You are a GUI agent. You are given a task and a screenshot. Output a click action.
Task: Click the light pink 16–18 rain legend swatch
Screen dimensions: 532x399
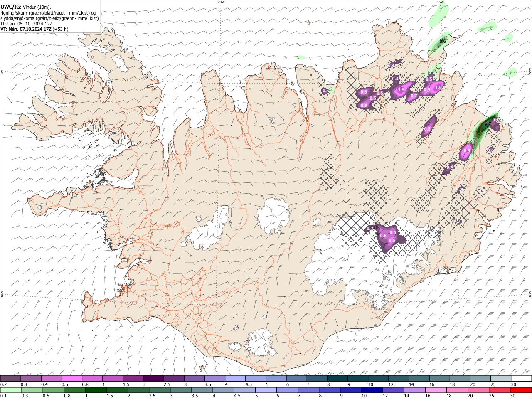(435, 390)
